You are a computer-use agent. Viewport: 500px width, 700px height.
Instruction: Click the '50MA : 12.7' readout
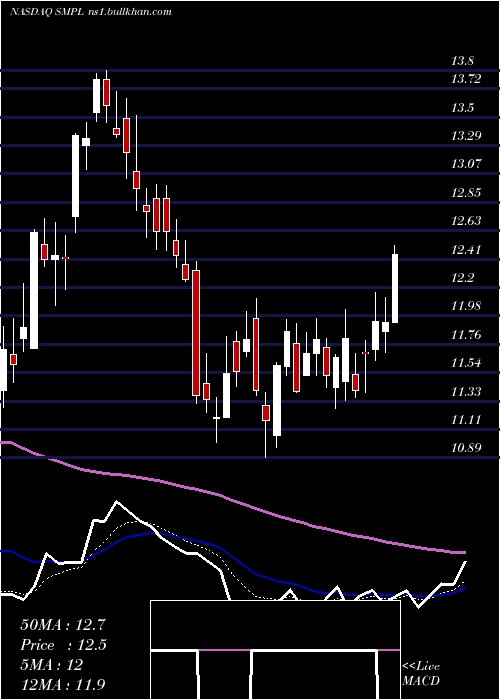pyautogui.click(x=63, y=625)
